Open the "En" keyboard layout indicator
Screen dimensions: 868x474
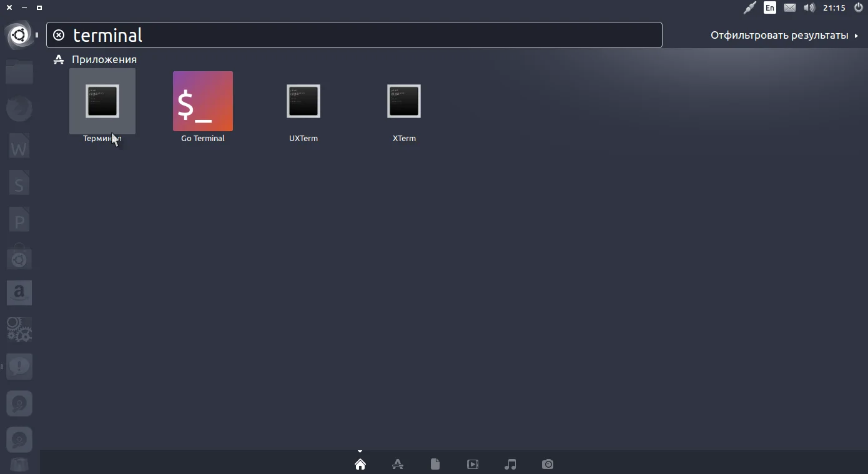coord(770,7)
